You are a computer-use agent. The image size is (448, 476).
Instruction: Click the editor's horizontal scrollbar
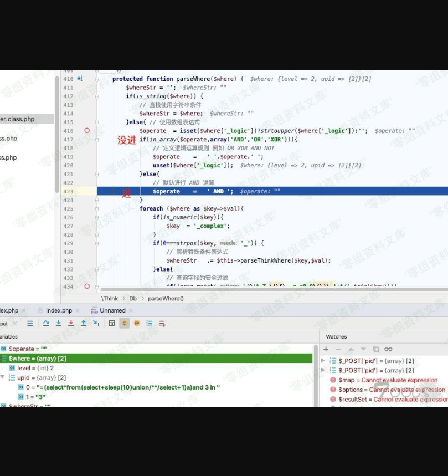(249, 289)
